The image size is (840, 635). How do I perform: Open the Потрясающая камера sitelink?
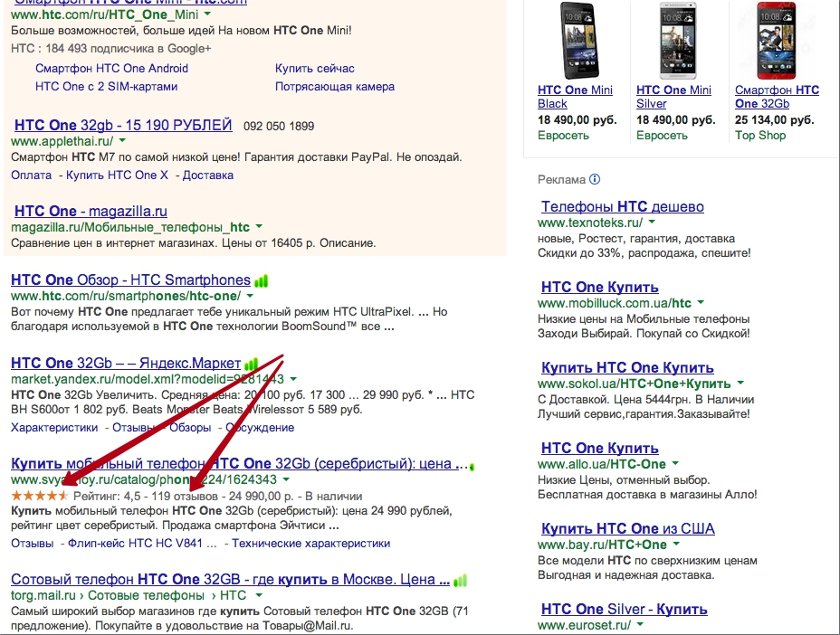coord(334,87)
